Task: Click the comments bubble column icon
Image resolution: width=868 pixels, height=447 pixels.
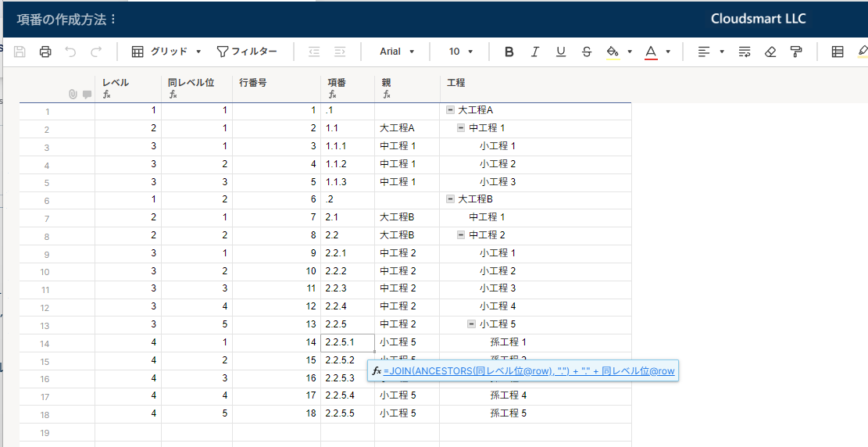Action: point(87,94)
